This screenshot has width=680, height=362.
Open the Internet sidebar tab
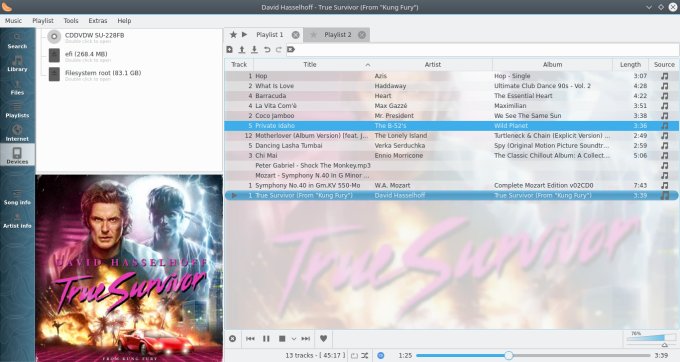[x=17, y=133]
